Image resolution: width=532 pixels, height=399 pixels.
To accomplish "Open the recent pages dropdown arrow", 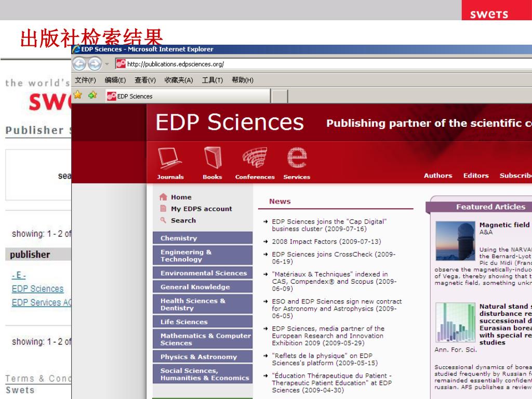I will (107, 64).
